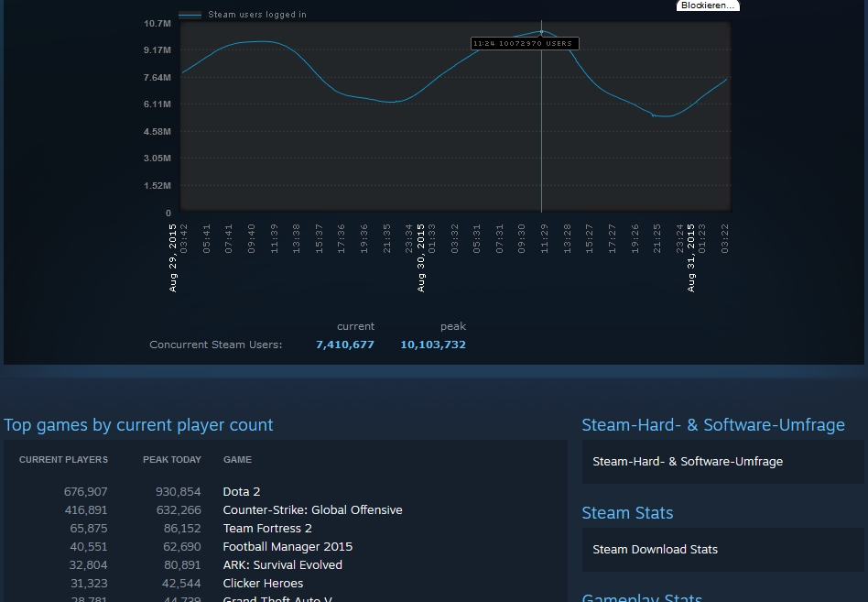Click the 6.11M y-axis label
Image resolution: width=868 pixels, height=602 pixels.
tap(157, 104)
